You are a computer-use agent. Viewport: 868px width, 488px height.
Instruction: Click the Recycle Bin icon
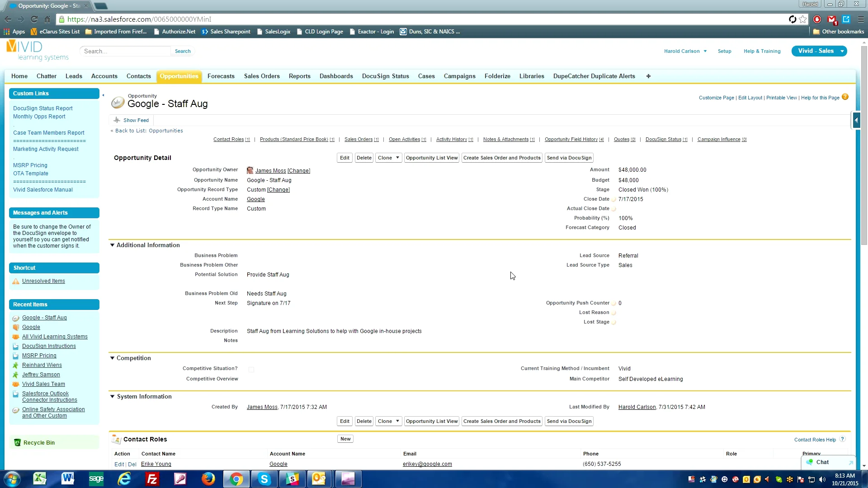tap(17, 443)
